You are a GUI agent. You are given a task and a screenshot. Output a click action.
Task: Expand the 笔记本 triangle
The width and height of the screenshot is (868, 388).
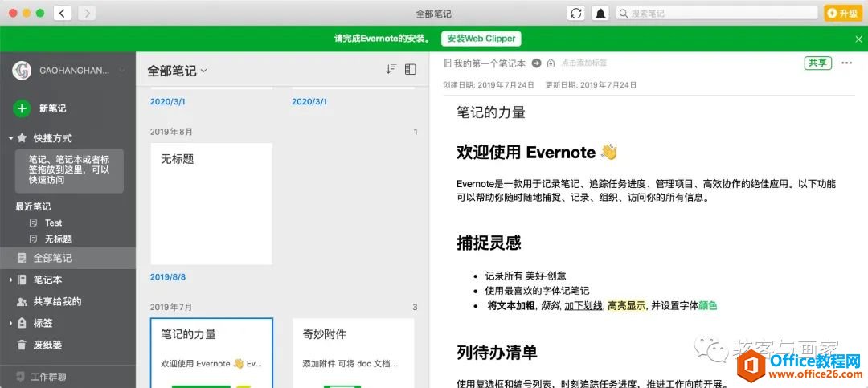coord(10,280)
